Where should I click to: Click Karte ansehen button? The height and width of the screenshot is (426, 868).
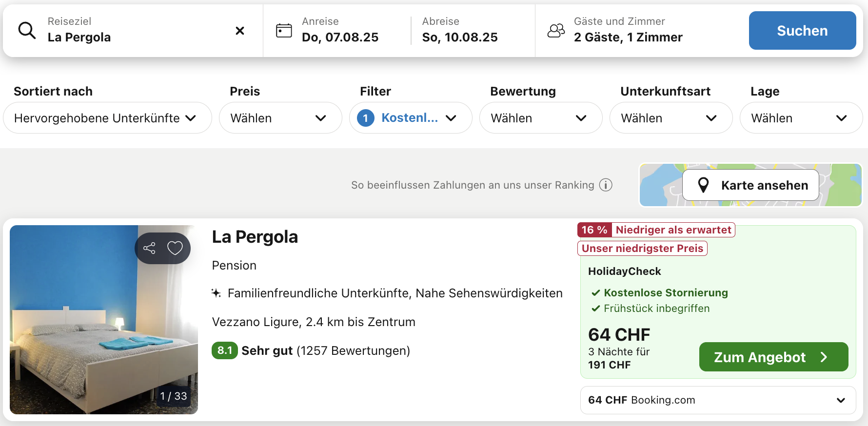tap(750, 185)
